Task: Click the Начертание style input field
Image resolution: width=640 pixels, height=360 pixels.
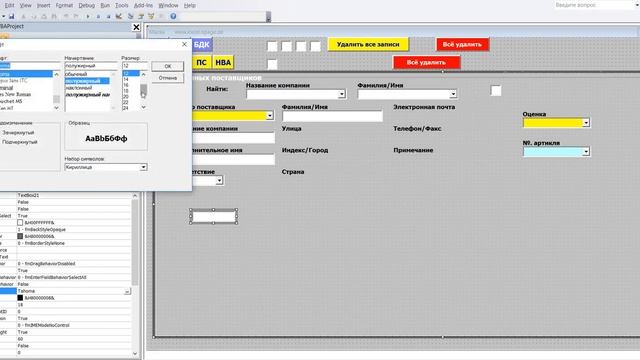Action: tap(91, 66)
